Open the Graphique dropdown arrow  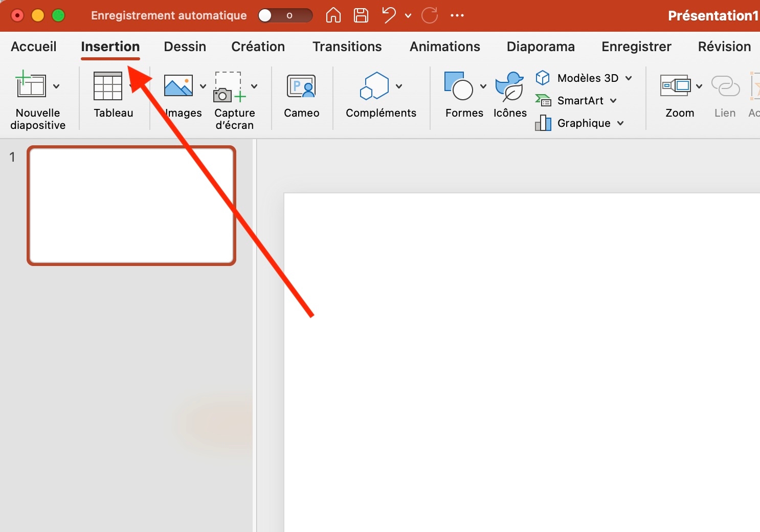(620, 123)
